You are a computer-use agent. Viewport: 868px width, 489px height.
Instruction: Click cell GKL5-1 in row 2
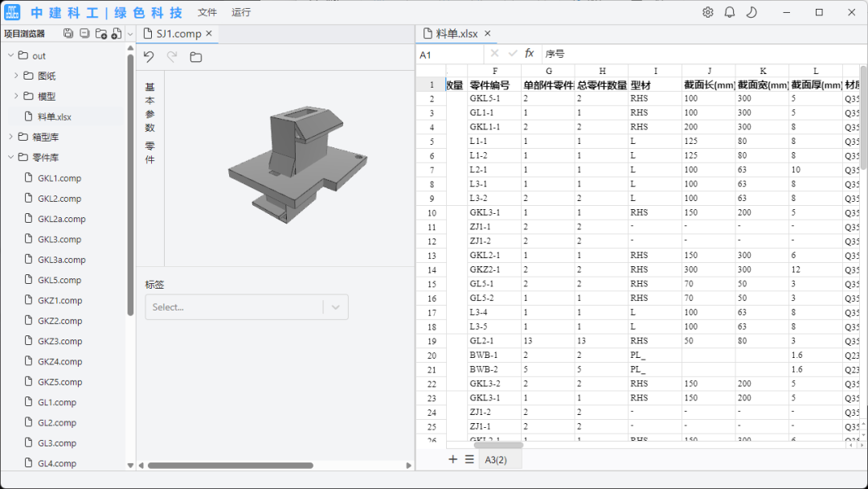(494, 99)
